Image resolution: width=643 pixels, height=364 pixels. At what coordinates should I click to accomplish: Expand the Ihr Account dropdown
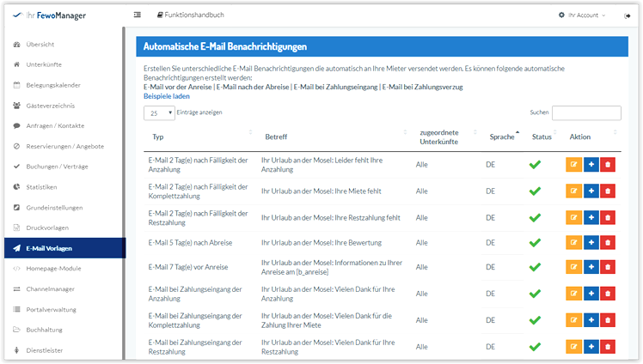pos(582,15)
